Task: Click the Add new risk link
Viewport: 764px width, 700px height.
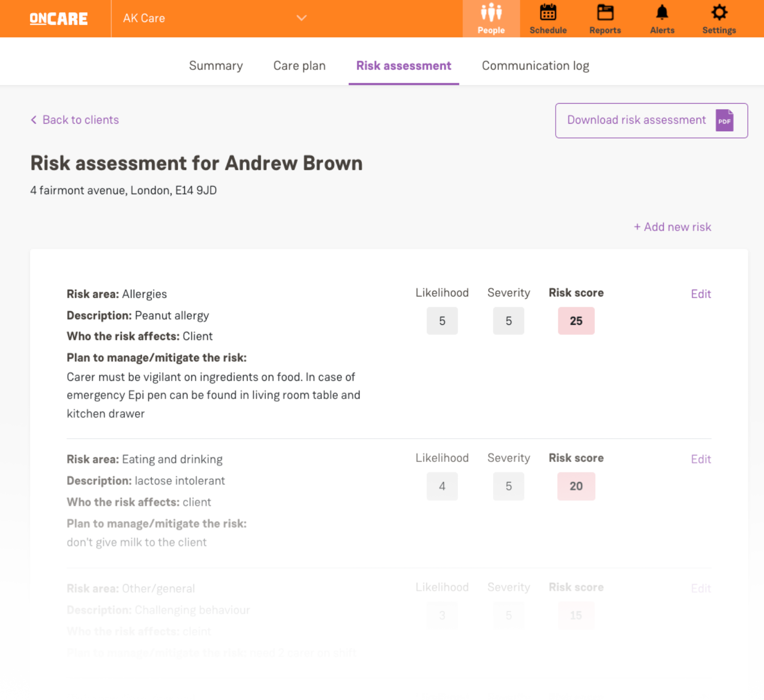Action: (x=672, y=227)
